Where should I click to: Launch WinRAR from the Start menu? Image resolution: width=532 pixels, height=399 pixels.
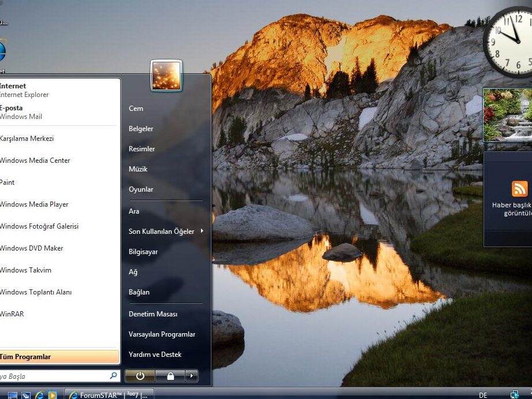[13, 314]
